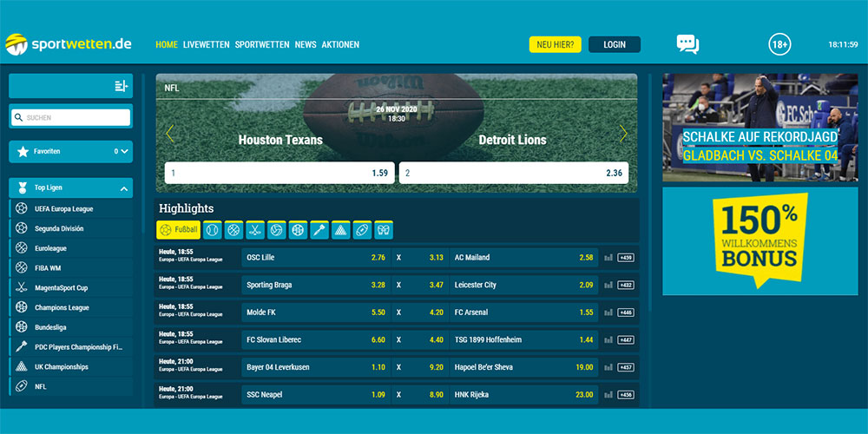Screen dimensions: 868x434
Task: Select the darts icon in Highlights
Action: click(x=319, y=230)
